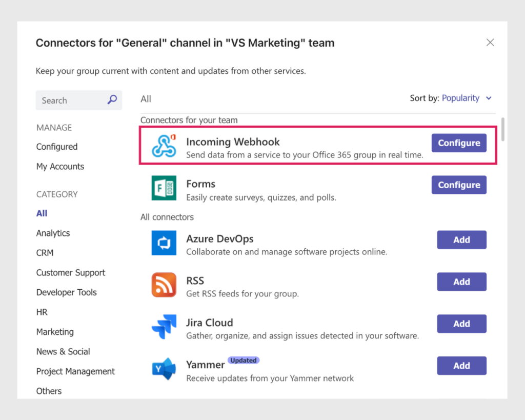Add the Jira Cloud connector
Viewport: 525px width, 420px height.
(x=461, y=324)
